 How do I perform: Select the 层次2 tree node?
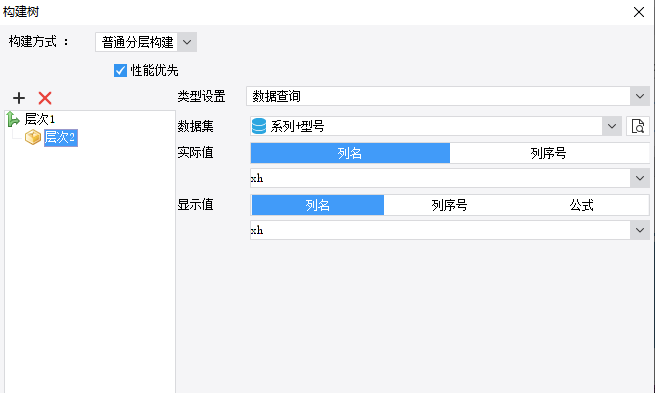[61, 137]
